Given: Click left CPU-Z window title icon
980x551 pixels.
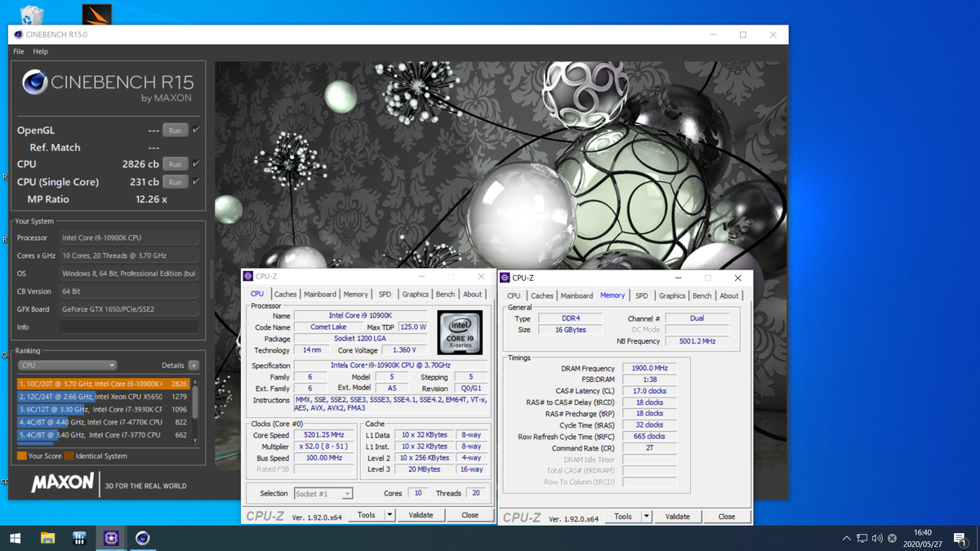Looking at the screenshot, I should point(248,277).
